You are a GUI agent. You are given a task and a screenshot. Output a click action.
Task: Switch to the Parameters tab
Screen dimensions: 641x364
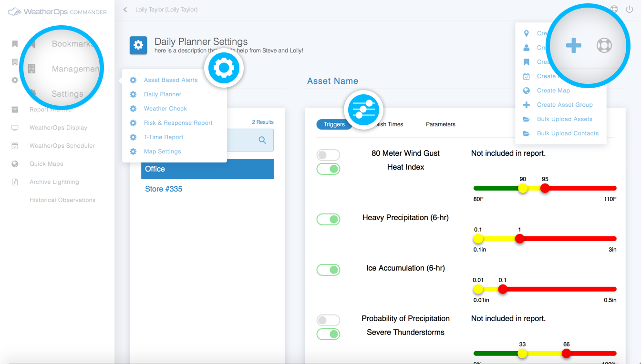441,124
